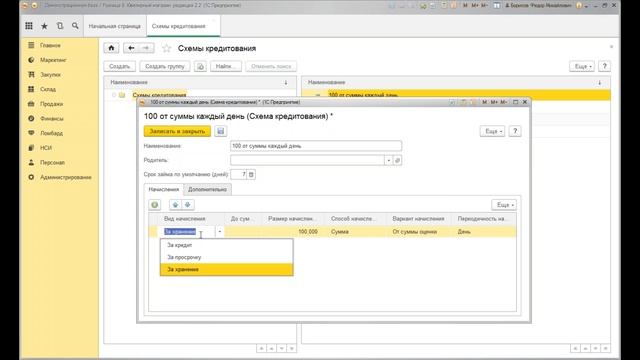
Task: Switch to the Дополнительно tab
Action: pos(207,189)
